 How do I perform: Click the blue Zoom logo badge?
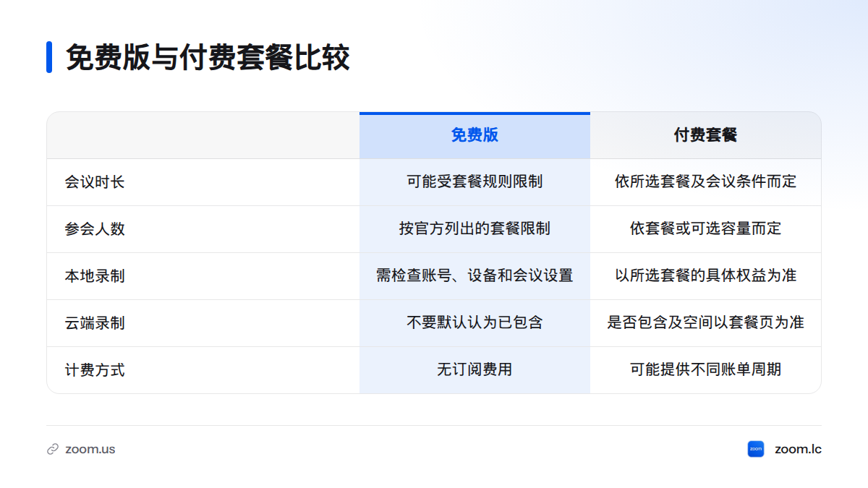(756, 449)
